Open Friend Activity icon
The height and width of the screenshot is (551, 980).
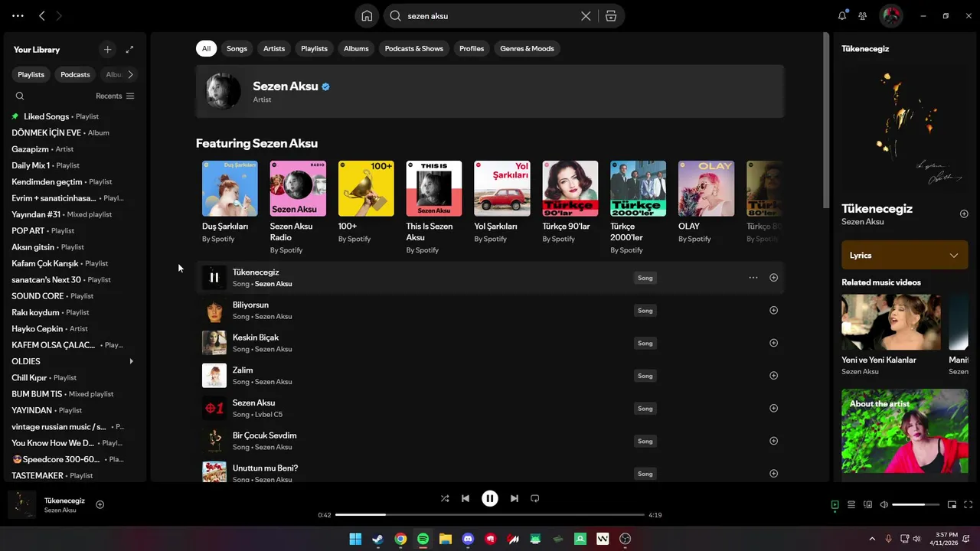(863, 16)
